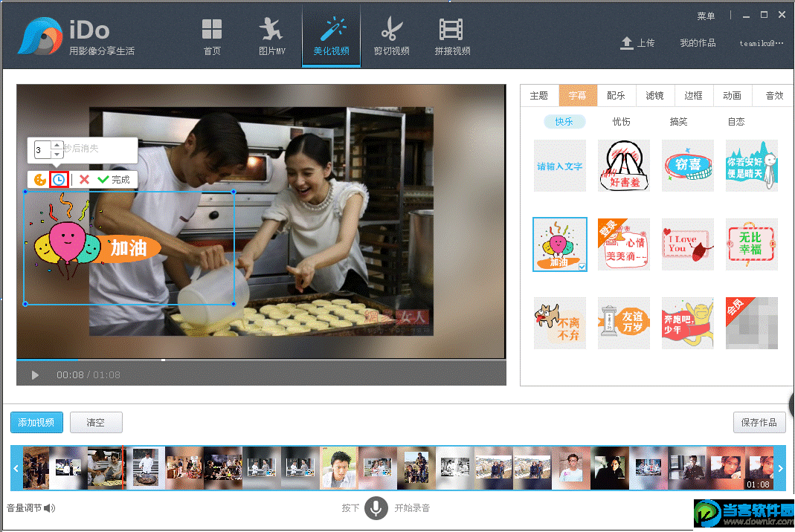Choose the 你若安好便是晴天 sticker
The height and width of the screenshot is (532, 795).
751,166
